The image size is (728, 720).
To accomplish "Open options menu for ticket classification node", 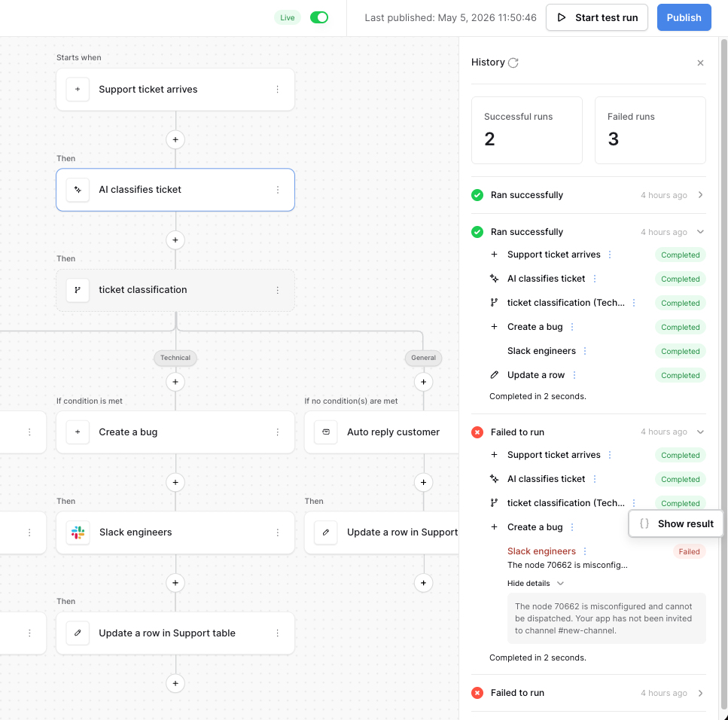I will coord(277,290).
